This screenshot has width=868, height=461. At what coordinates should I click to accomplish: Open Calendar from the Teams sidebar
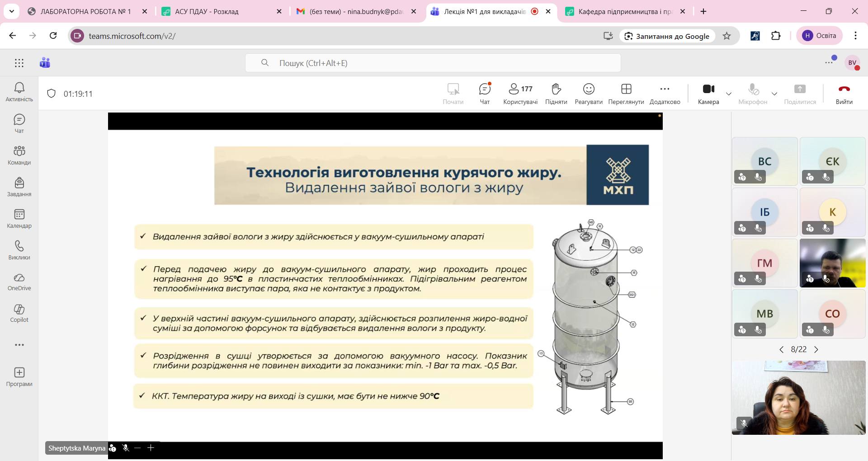(19, 219)
